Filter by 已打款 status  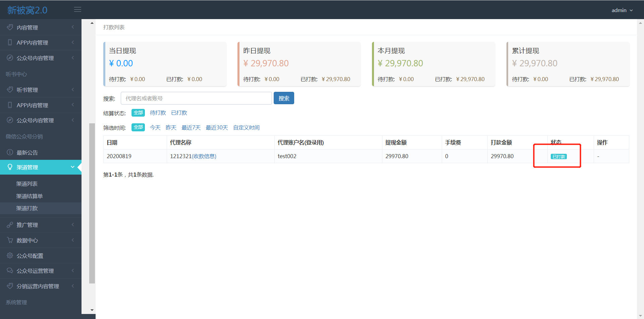pos(179,113)
